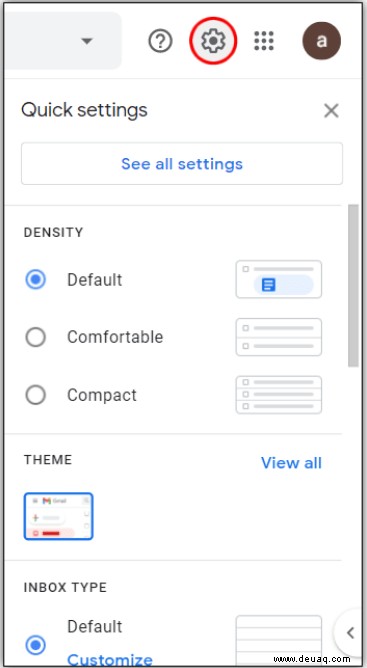Select the Gmail default theme thumbnail
367x668 pixels.
point(58,516)
